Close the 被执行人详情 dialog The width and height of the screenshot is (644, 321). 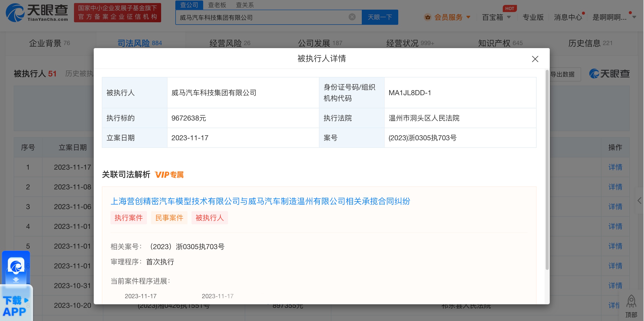point(535,59)
